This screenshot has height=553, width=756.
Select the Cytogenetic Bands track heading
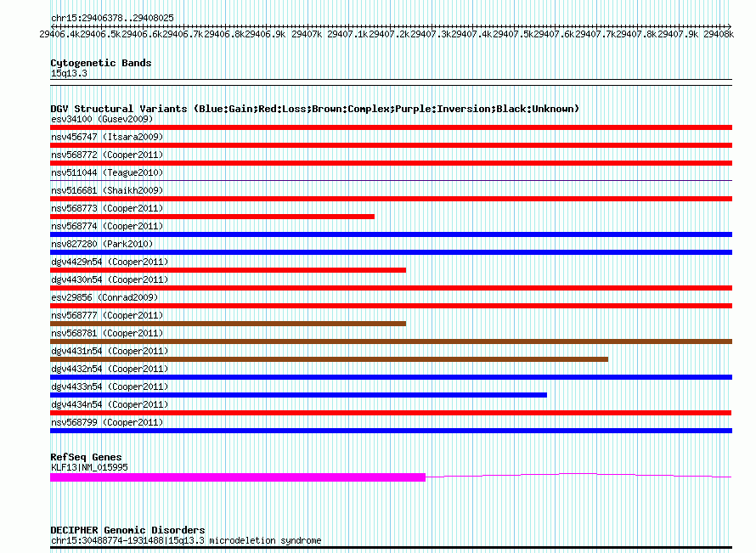click(x=101, y=63)
